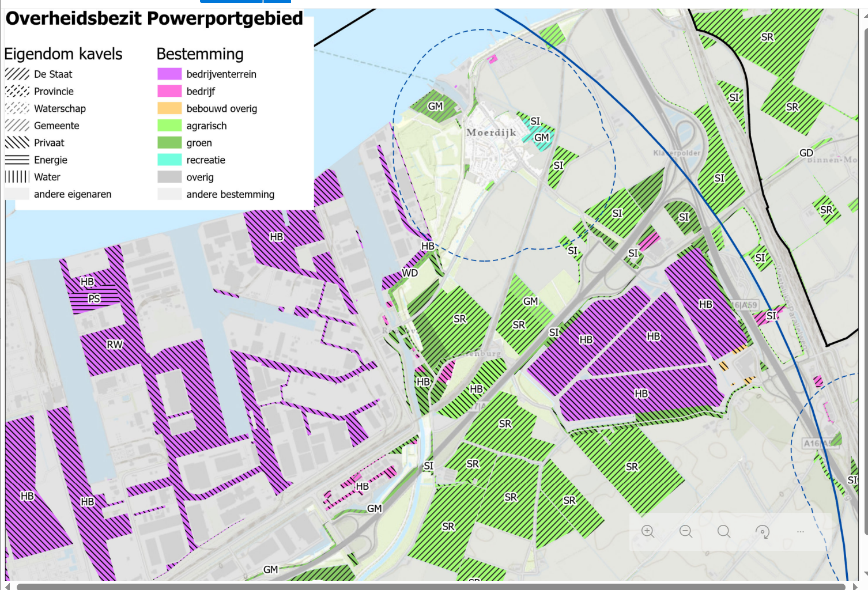Zoom in using the plus magnifier icon
The width and height of the screenshot is (868, 590).
point(648,531)
